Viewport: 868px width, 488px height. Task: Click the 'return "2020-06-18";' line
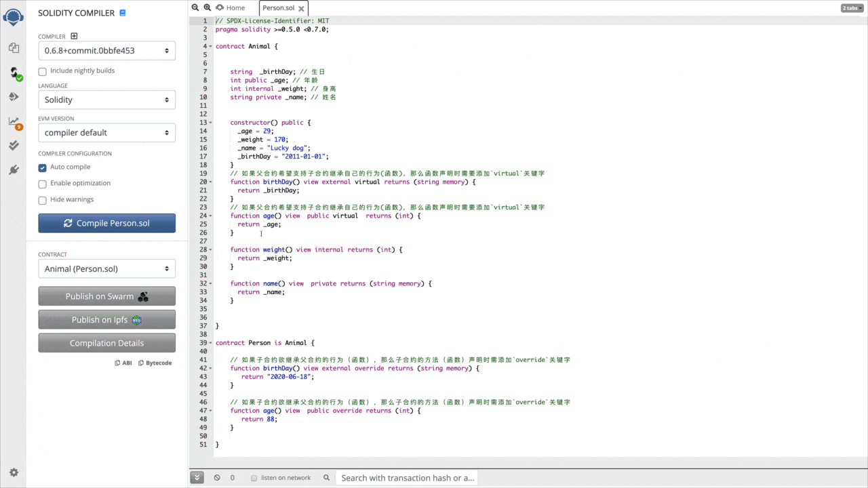(x=278, y=377)
